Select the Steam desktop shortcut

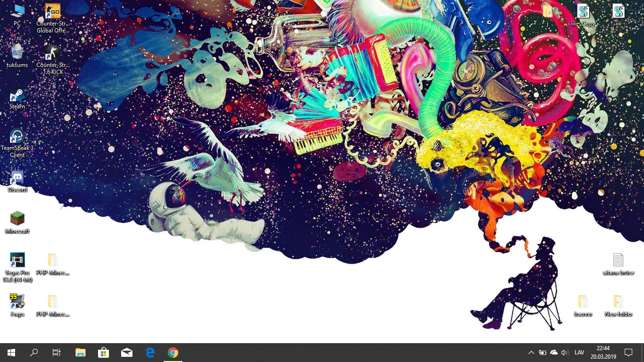coord(17,98)
